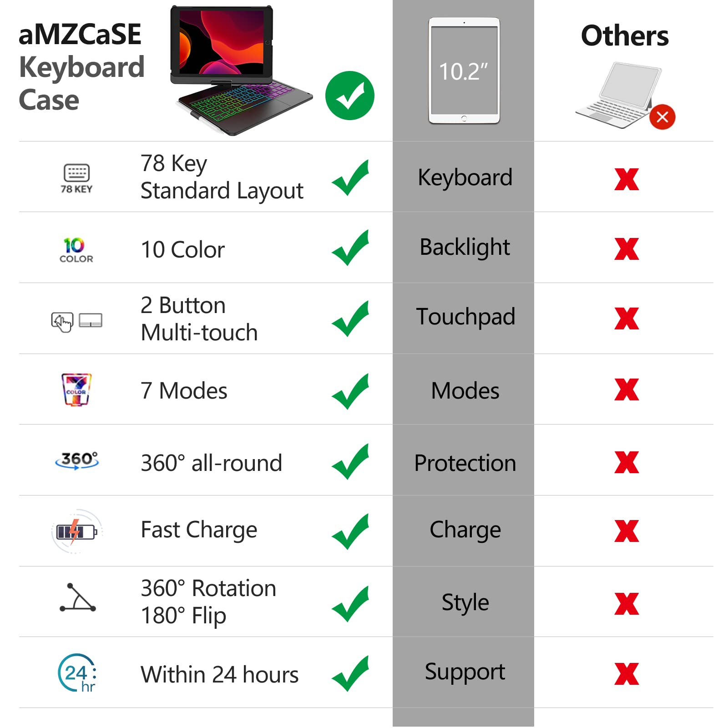Click the touchpad multi-touch hand icon

pyautogui.click(x=62, y=322)
